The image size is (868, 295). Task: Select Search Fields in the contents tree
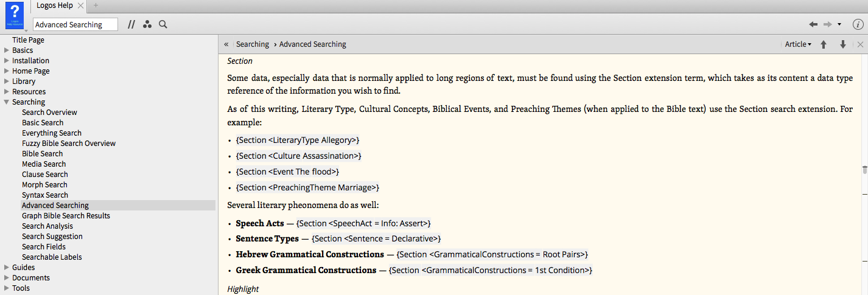(44, 247)
